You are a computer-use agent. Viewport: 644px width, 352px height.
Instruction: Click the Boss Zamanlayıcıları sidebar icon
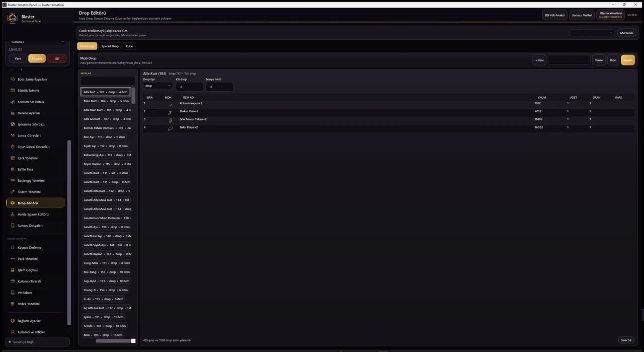(x=13, y=80)
